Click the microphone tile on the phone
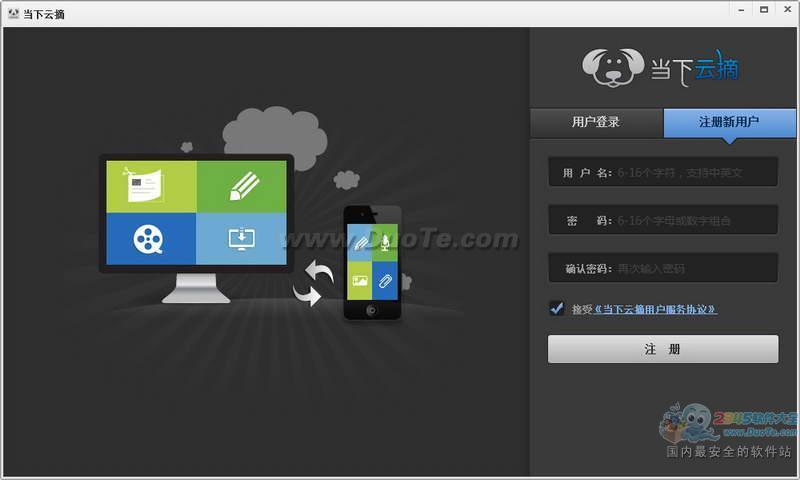 pos(384,241)
